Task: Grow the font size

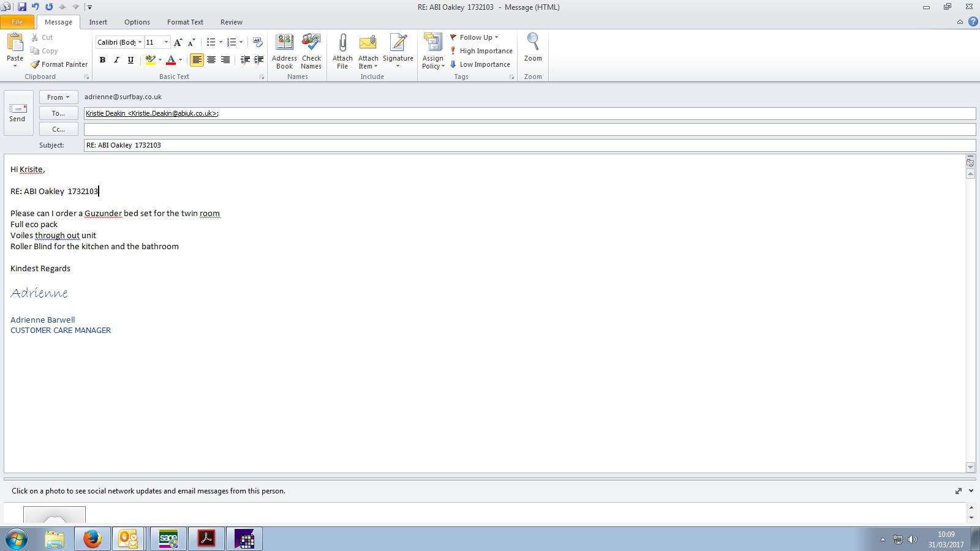Action: point(178,42)
